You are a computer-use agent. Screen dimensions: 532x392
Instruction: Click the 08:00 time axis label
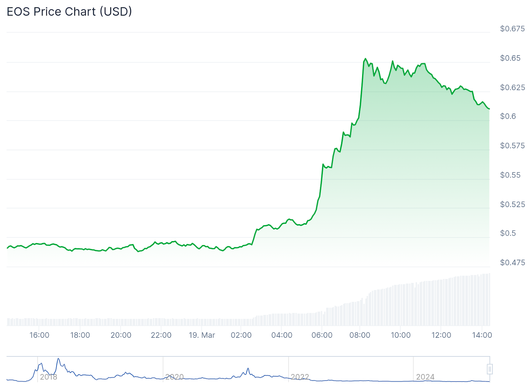[360, 335]
